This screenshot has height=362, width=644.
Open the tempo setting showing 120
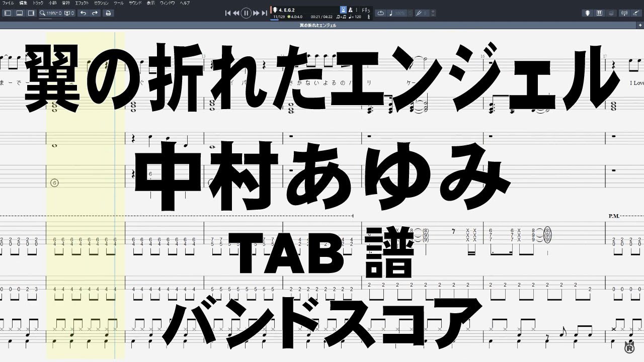[x=355, y=17]
